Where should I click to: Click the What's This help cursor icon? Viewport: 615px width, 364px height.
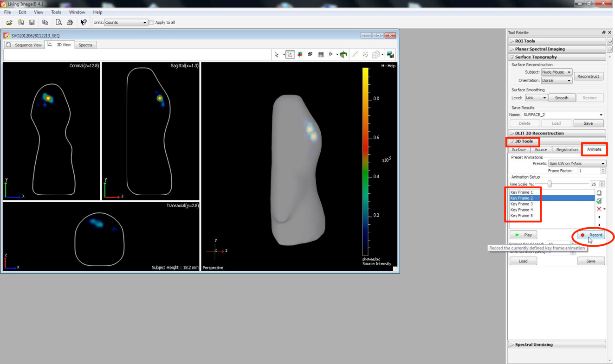tap(84, 22)
